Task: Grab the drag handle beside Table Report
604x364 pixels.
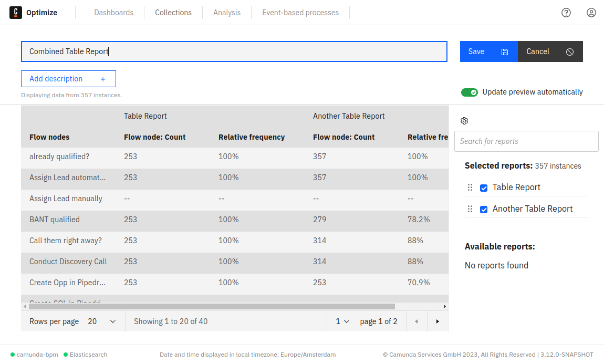Action: (x=470, y=187)
